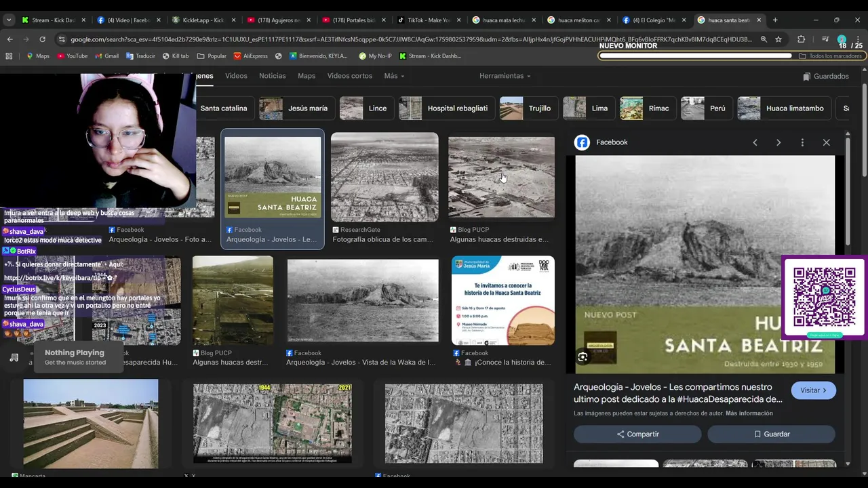Open the Gmail bookmark

(x=107, y=56)
